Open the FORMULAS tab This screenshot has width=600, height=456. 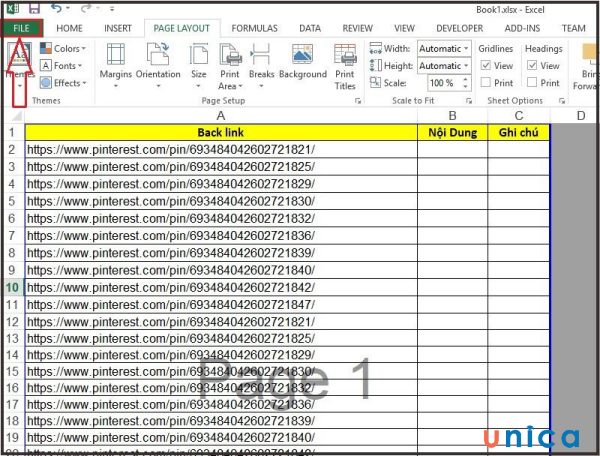pyautogui.click(x=254, y=28)
